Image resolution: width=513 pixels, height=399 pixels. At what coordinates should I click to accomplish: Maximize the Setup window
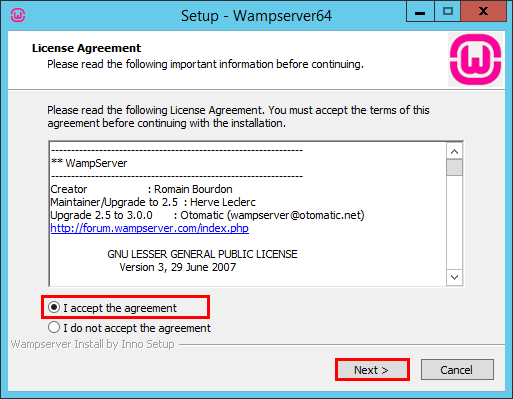(x=447, y=12)
